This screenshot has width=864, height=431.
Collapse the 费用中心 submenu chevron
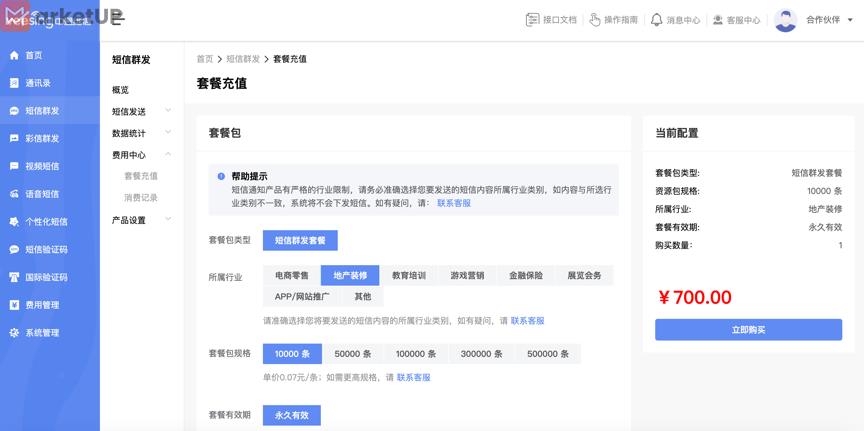click(168, 154)
